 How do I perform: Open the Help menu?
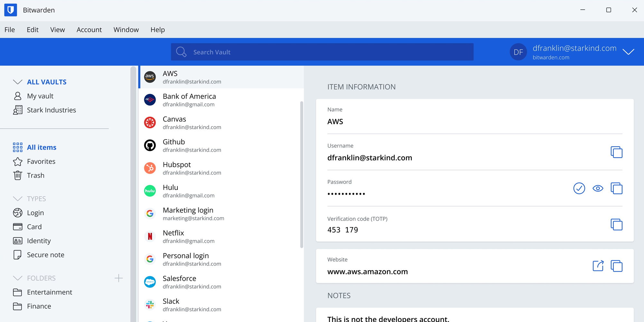[x=157, y=30]
